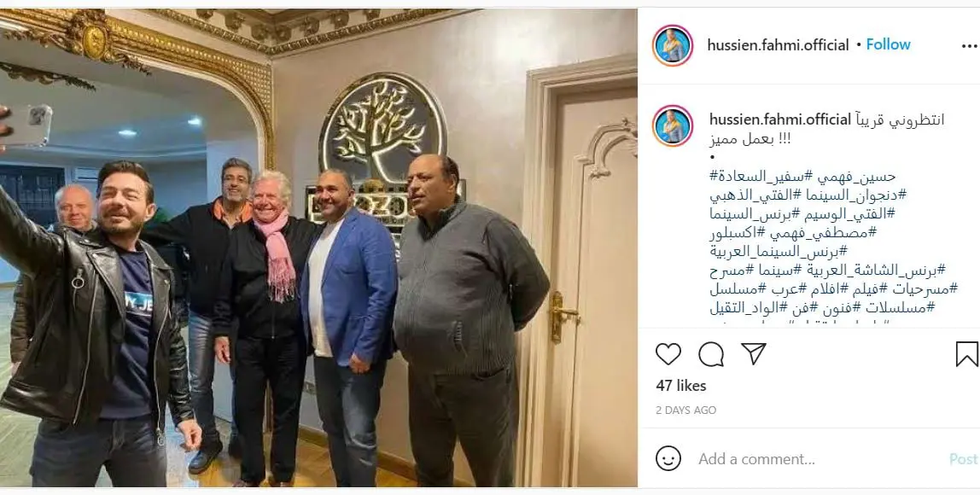
Task: Open the three-dot more options menu
Action: pos(970,45)
